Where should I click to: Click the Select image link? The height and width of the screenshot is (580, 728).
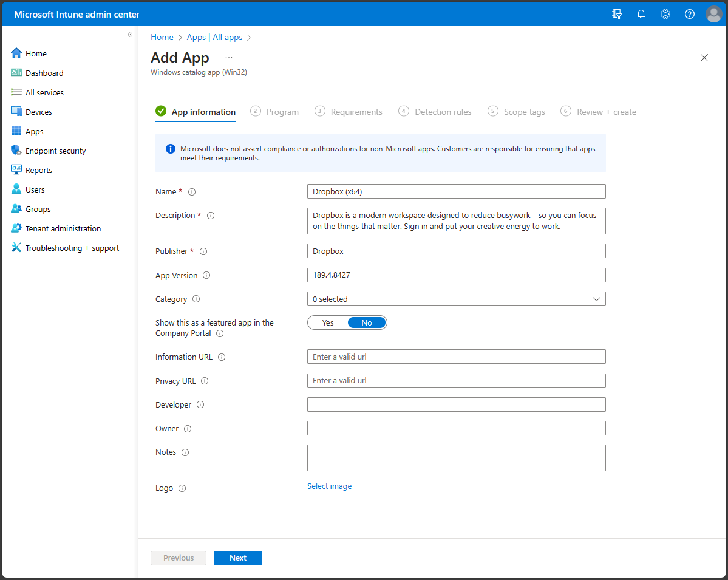[329, 486]
